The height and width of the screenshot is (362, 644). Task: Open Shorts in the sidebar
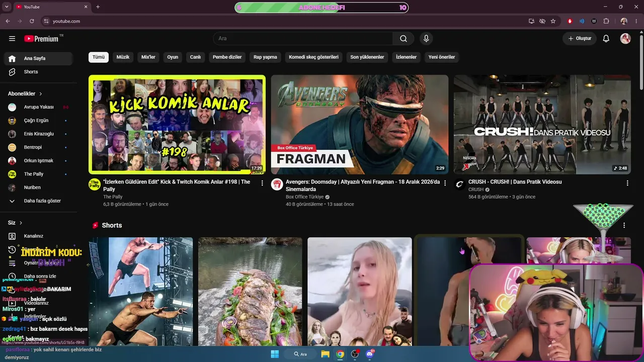point(38,72)
